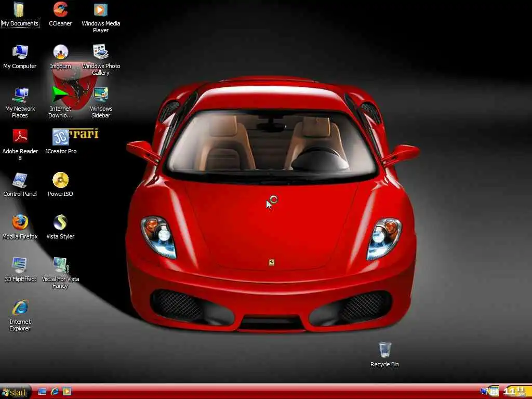Screen dimensions: 532x399
Task: Open the Start menu button
Action: tap(16, 392)
